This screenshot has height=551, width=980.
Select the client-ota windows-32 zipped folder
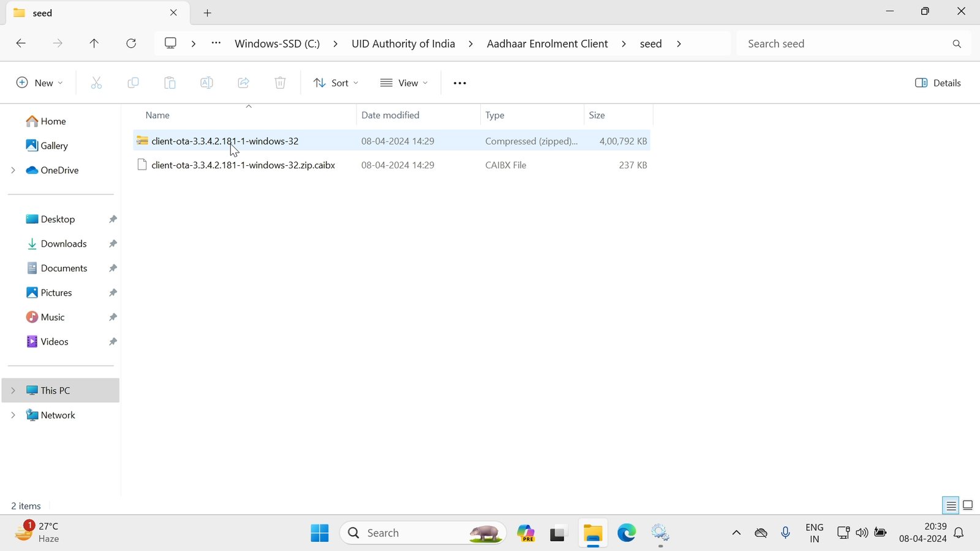coord(392,141)
